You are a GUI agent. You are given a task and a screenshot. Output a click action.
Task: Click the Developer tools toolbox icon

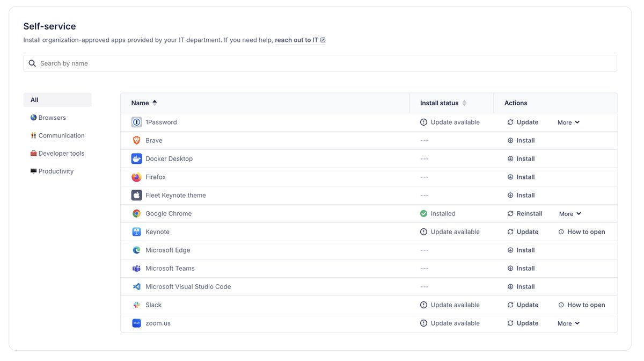pyautogui.click(x=34, y=154)
